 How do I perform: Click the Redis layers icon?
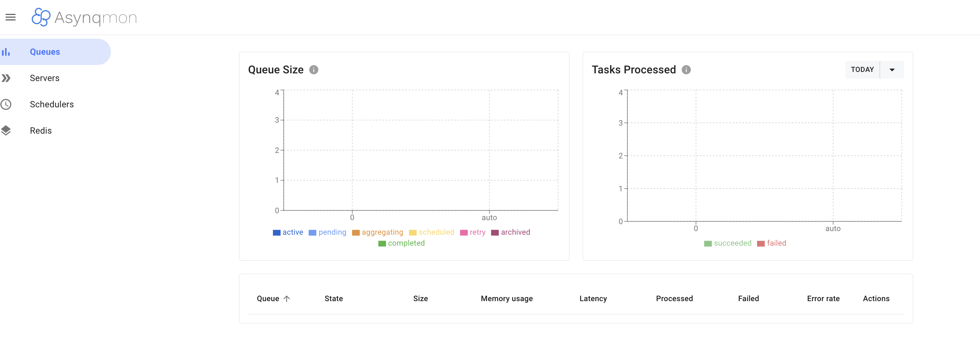6,131
